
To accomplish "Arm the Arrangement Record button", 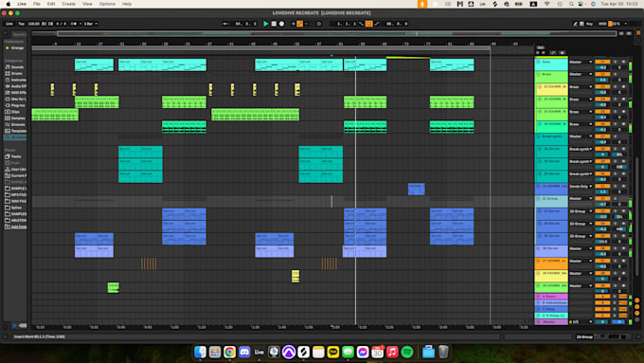I will pos(282,24).
